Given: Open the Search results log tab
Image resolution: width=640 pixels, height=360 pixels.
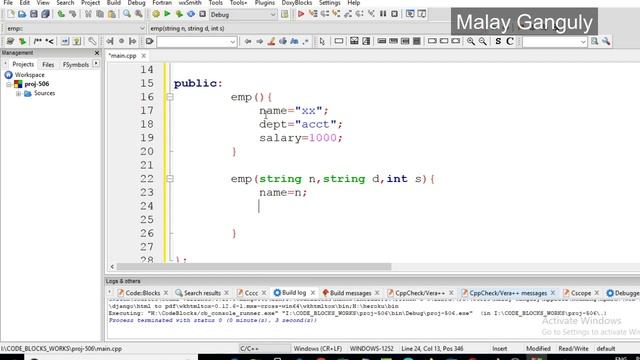Looking at the screenshot, I should point(202,293).
